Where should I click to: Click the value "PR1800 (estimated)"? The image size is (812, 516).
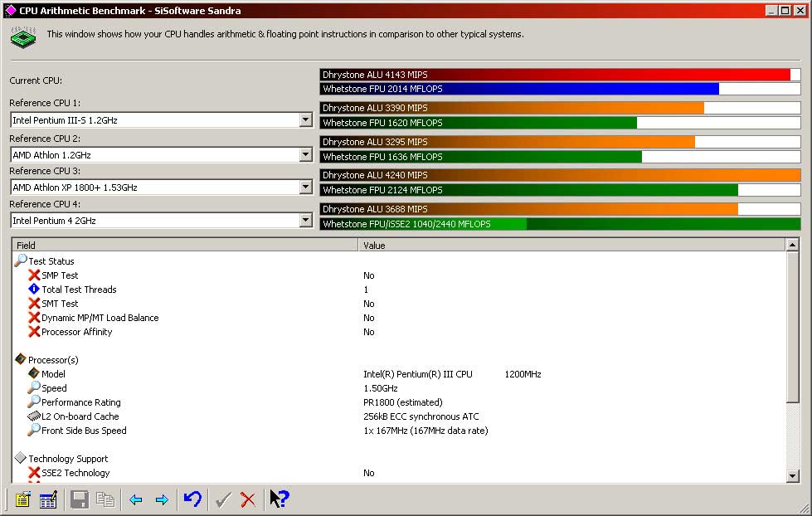403,402
